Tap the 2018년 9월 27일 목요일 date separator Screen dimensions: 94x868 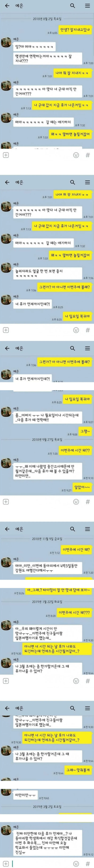pos(47,439)
